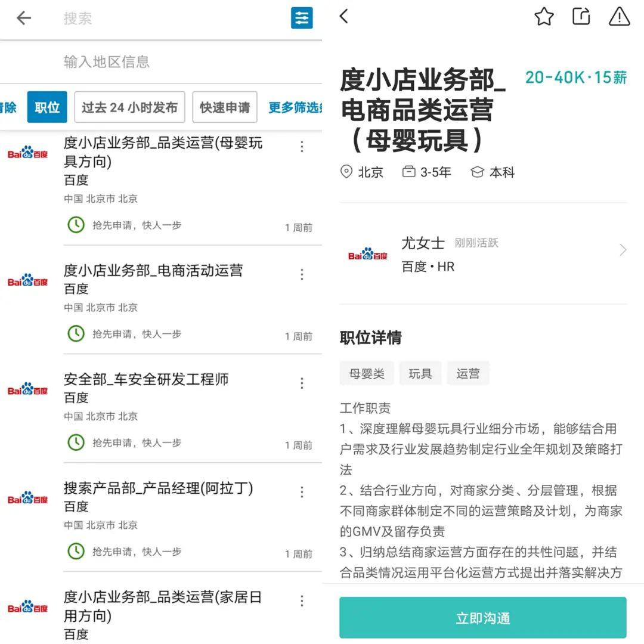Image resolution: width=644 pixels, height=644 pixels.
Task: Open more options for 产品经理(阿拉丁) job
Action: tap(302, 492)
